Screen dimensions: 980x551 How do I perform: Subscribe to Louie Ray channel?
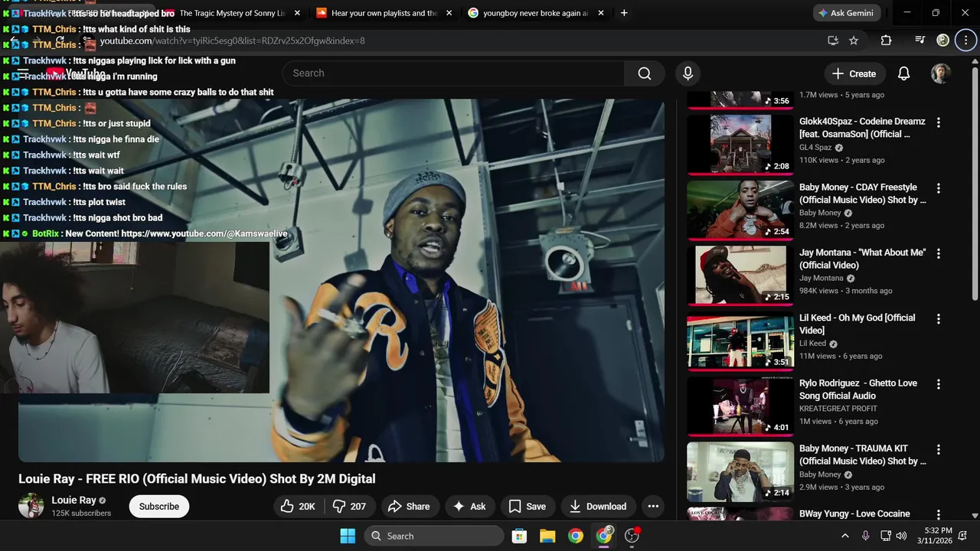[x=159, y=506]
